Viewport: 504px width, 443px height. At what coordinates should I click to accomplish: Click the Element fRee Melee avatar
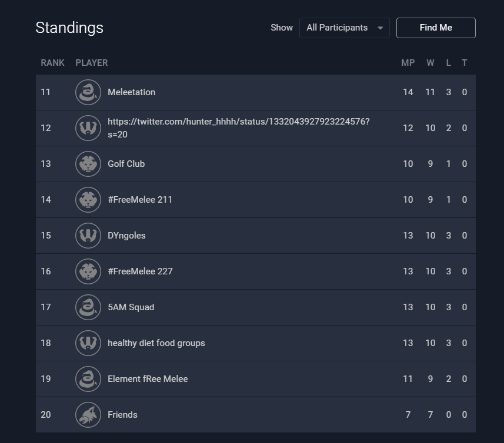pos(88,379)
